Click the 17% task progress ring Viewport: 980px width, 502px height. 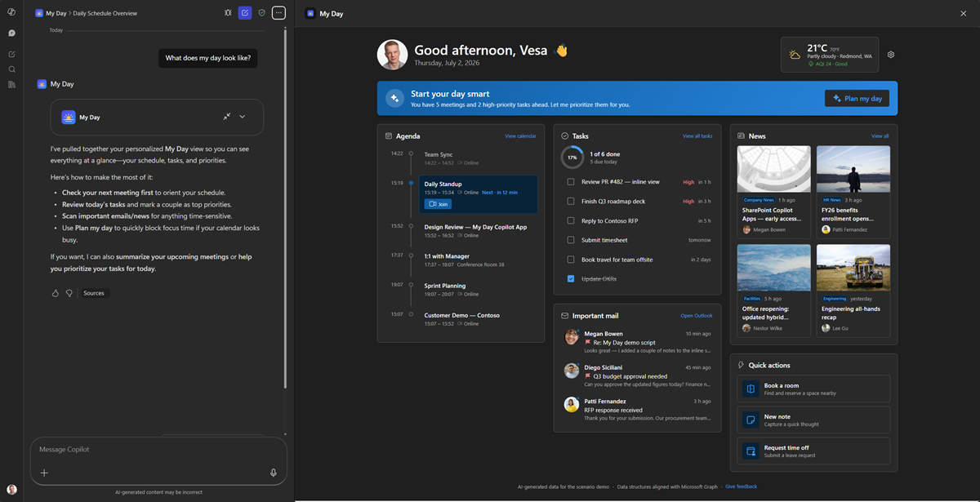coord(572,158)
